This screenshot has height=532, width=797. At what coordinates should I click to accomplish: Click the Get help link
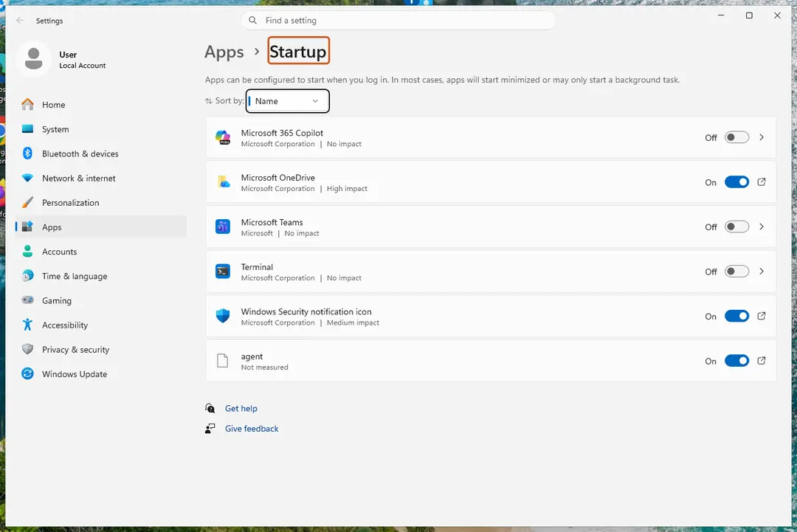tap(241, 408)
